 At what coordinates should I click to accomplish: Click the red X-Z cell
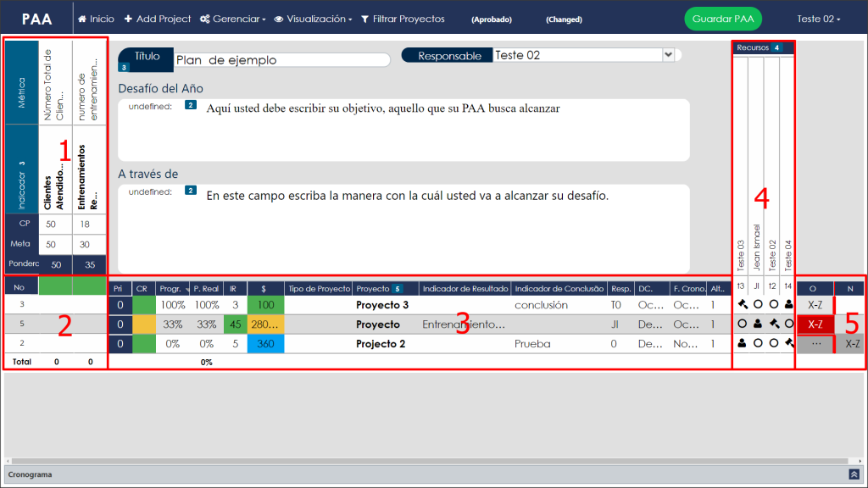[x=815, y=324]
